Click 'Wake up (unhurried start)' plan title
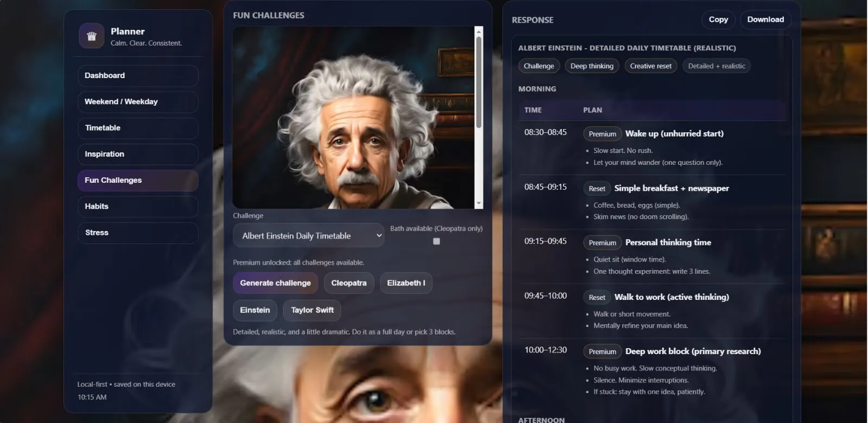 674,134
